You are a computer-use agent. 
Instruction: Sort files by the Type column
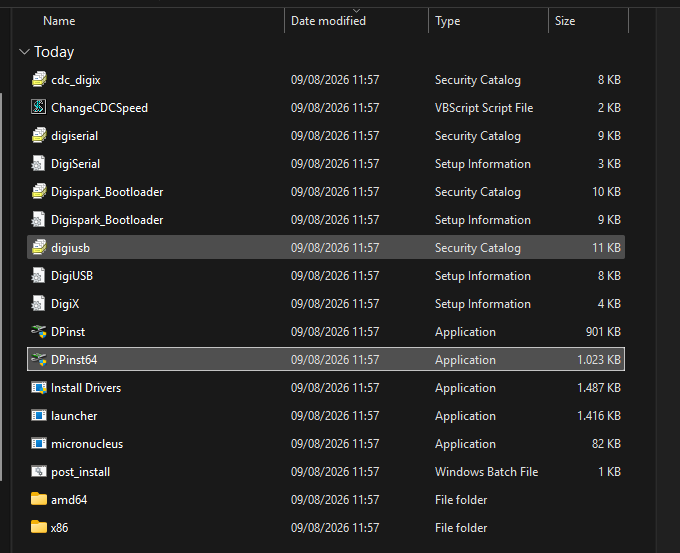click(x=448, y=21)
